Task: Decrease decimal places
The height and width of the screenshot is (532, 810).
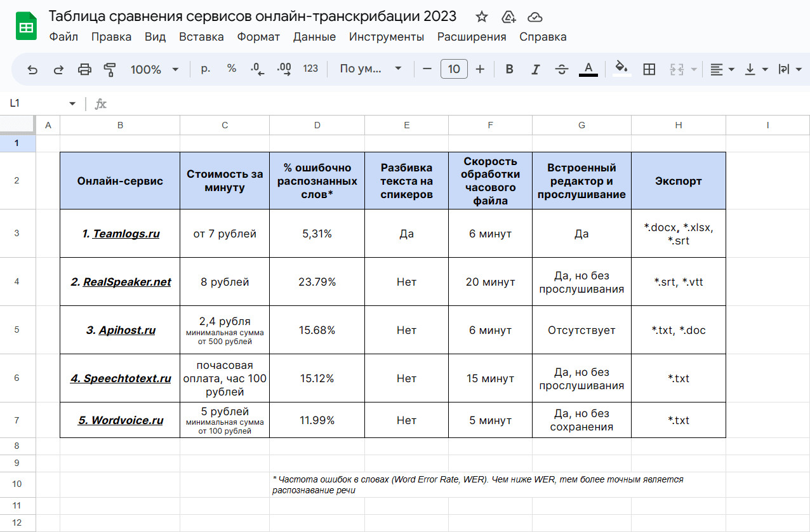Action: pyautogui.click(x=258, y=69)
